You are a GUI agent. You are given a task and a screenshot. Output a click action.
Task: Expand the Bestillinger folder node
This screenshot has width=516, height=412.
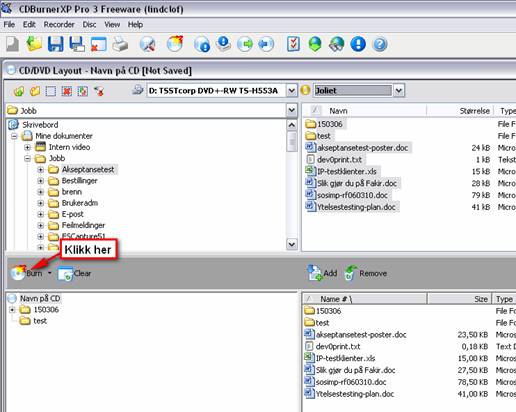click(40, 181)
